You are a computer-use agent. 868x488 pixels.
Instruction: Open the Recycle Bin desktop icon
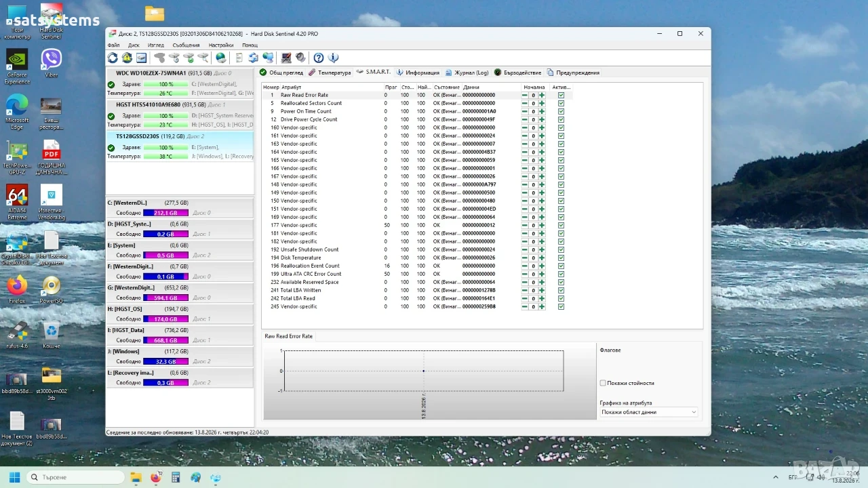tap(52, 335)
